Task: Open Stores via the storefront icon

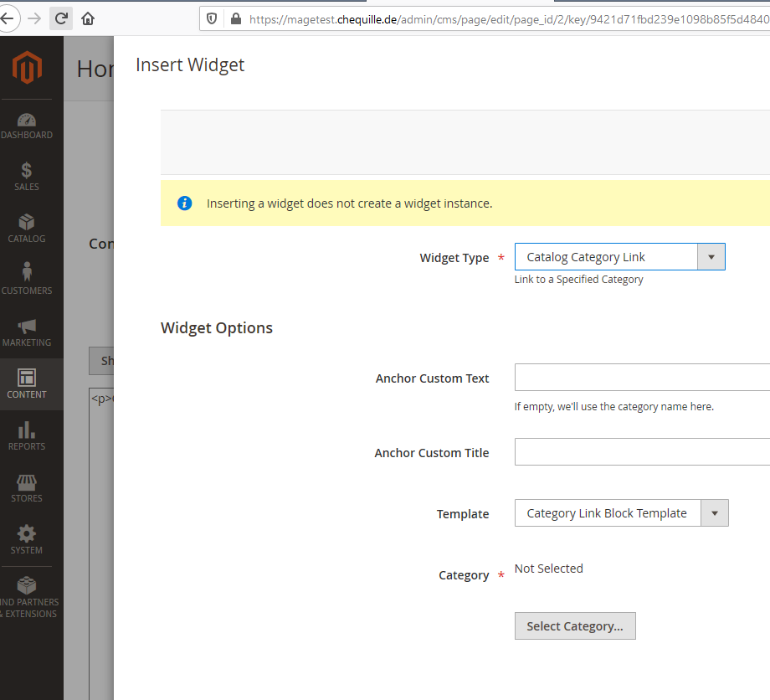Action: point(26,487)
